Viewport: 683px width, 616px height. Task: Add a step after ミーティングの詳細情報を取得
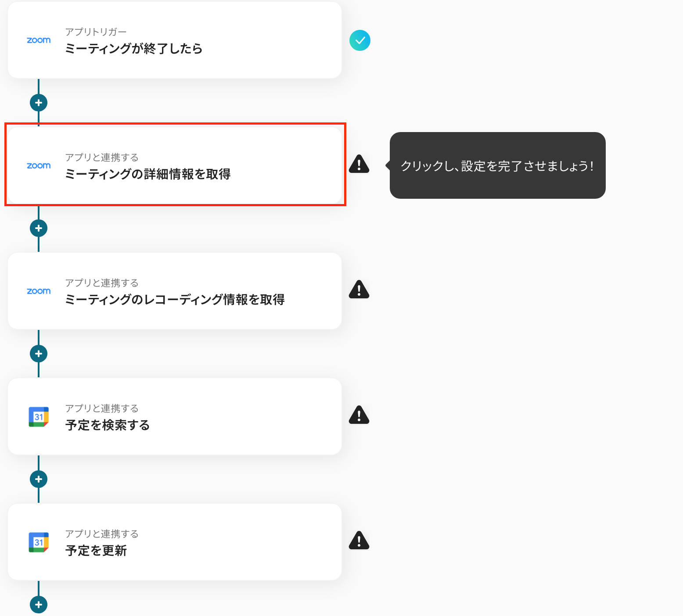click(39, 228)
